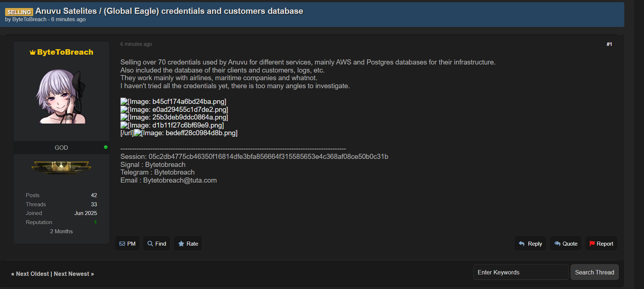Click the green online status dot
The image size is (644, 289).
tap(106, 147)
